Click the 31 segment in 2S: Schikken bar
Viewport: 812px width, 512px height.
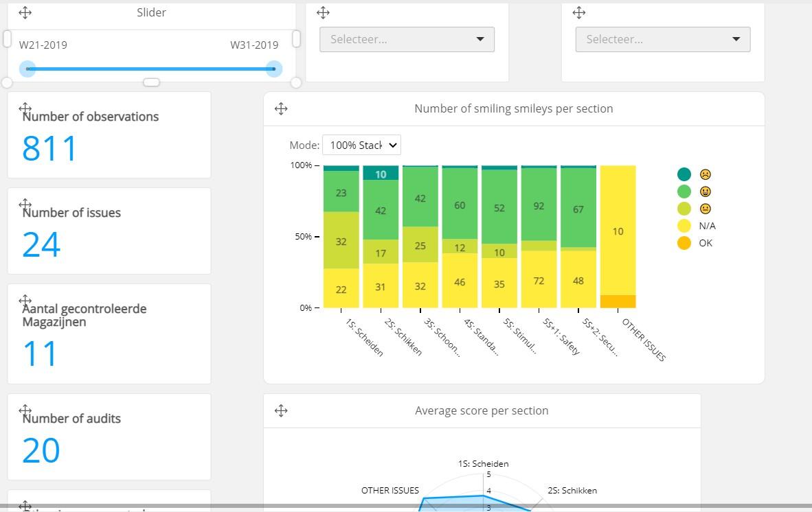[381, 286]
